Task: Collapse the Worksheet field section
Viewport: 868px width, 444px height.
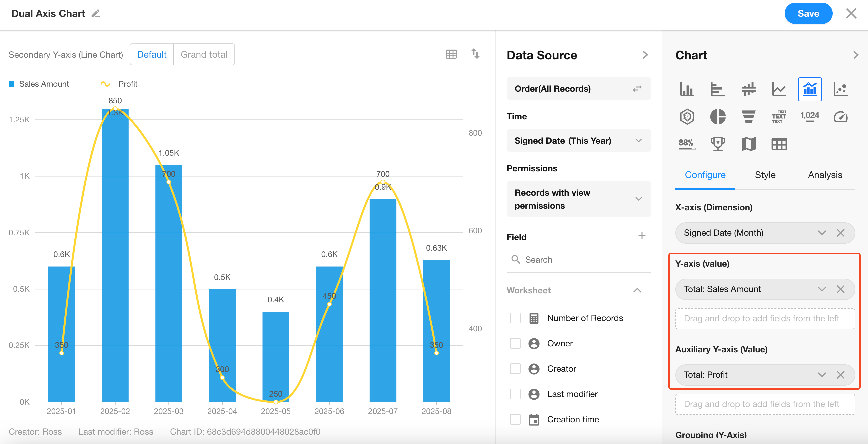Action: [x=637, y=290]
